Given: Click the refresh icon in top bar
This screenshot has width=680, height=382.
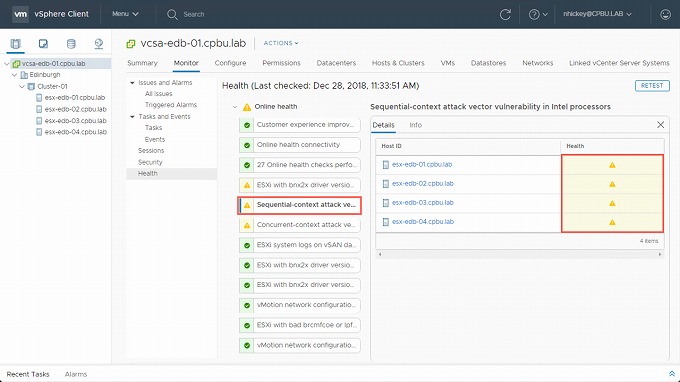Looking at the screenshot, I should click(505, 14).
